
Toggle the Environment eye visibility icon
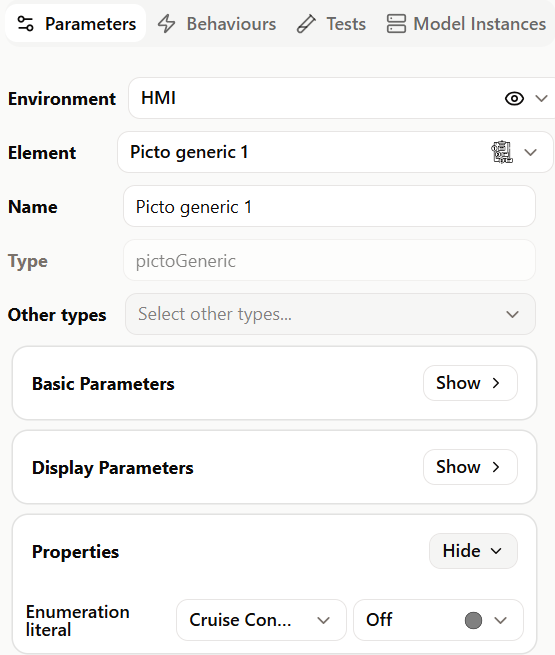coord(514,99)
